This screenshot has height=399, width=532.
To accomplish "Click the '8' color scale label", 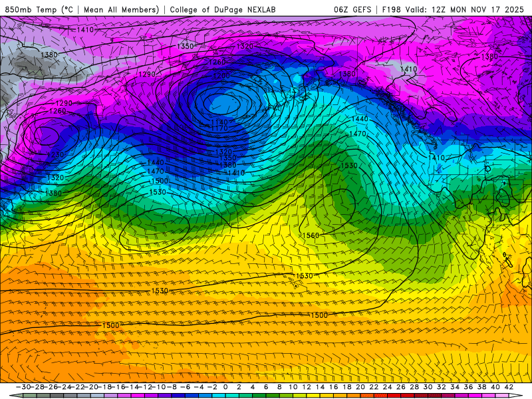I will click(x=279, y=387).
